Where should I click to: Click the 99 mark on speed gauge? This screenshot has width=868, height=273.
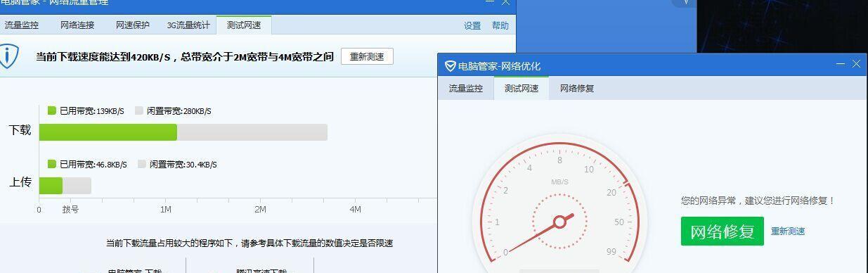point(611,252)
